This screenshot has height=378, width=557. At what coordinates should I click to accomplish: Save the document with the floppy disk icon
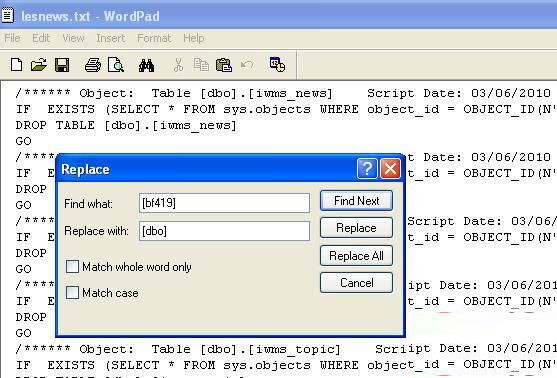tap(62, 65)
